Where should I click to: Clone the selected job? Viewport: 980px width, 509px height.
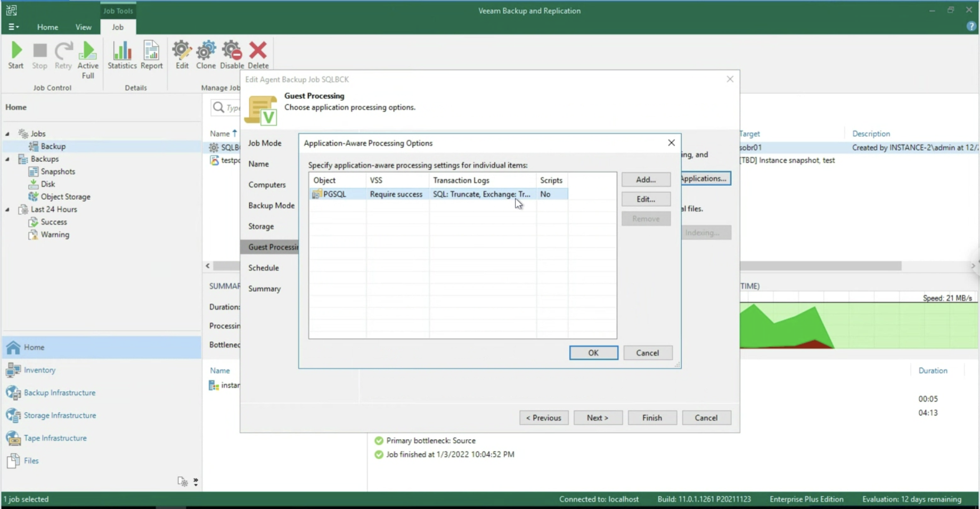point(206,55)
